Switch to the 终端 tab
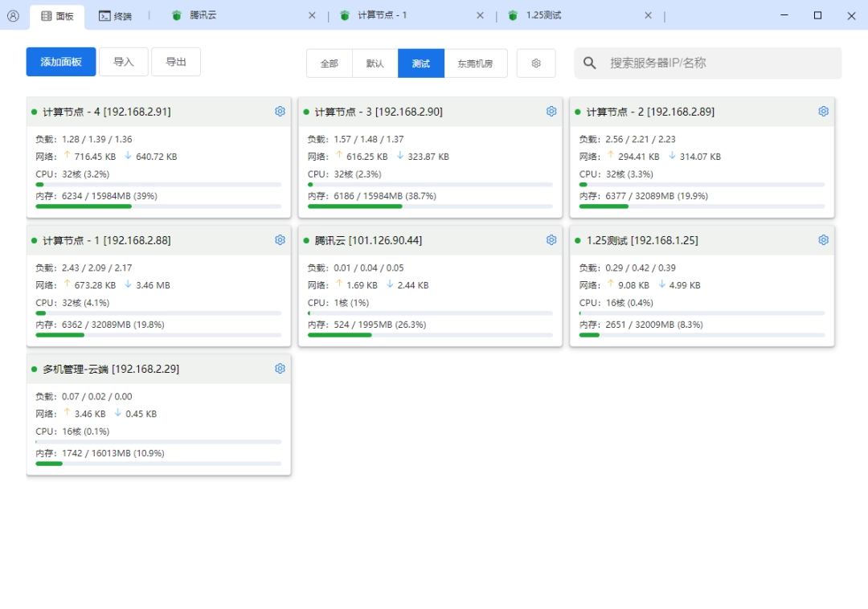The image size is (868, 609). 115,14
